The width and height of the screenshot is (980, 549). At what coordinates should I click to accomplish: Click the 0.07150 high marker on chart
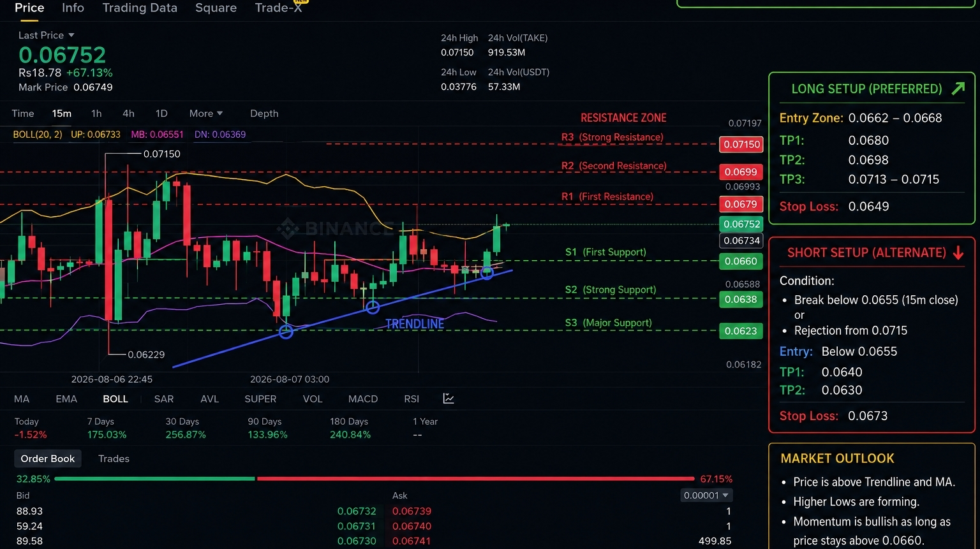(x=161, y=154)
